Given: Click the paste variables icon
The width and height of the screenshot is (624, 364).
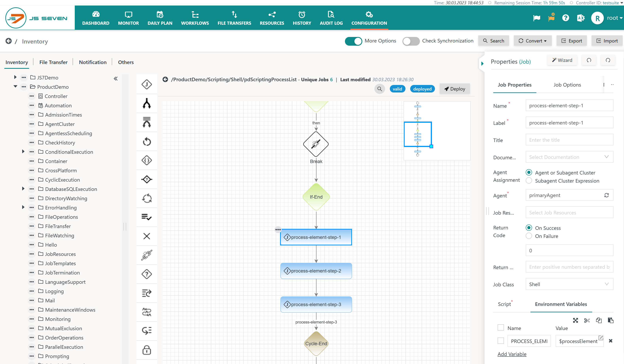Looking at the screenshot, I should [x=610, y=321].
